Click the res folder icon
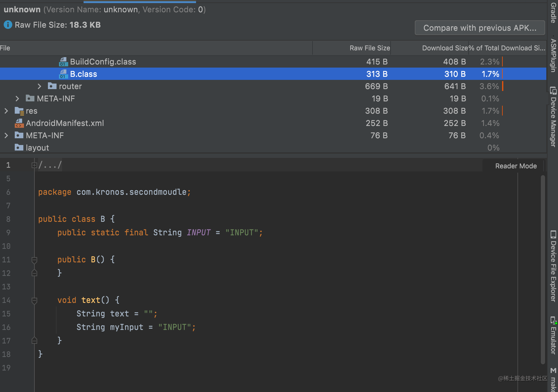558x392 pixels. [x=19, y=111]
